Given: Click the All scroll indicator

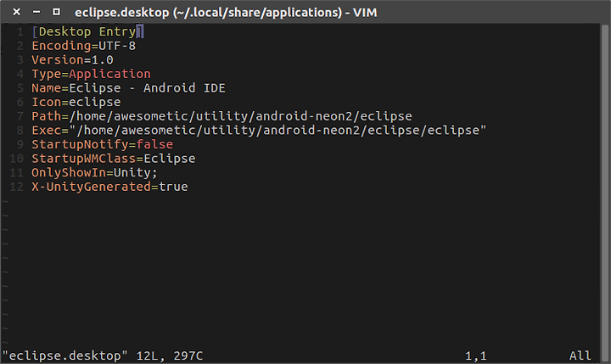Looking at the screenshot, I should coord(580,356).
